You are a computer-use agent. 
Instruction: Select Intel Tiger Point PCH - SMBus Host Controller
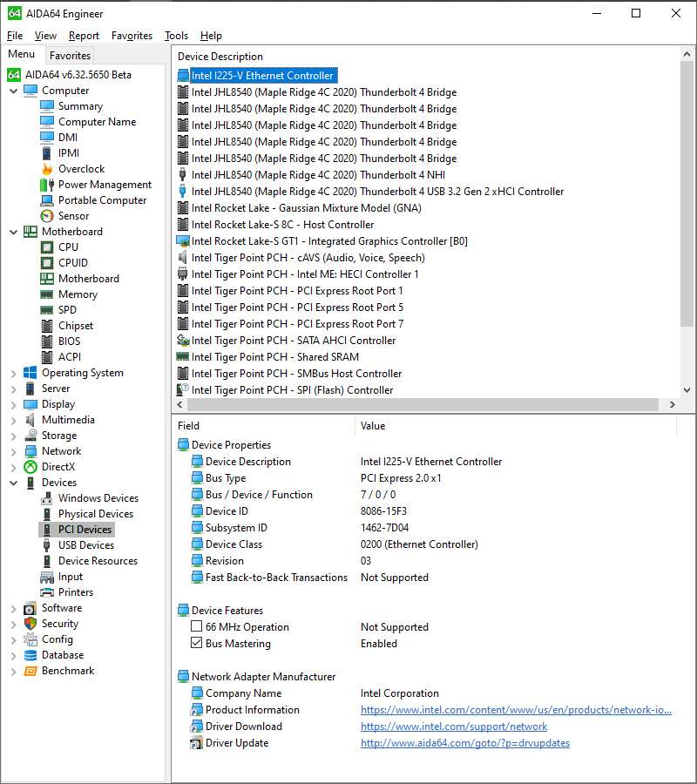[296, 374]
